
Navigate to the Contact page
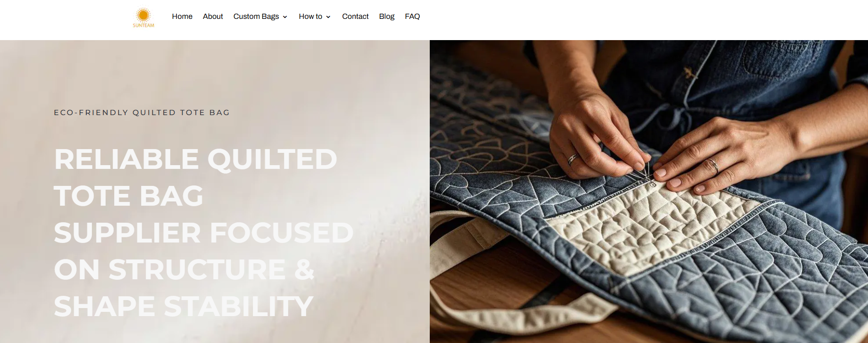[355, 17]
